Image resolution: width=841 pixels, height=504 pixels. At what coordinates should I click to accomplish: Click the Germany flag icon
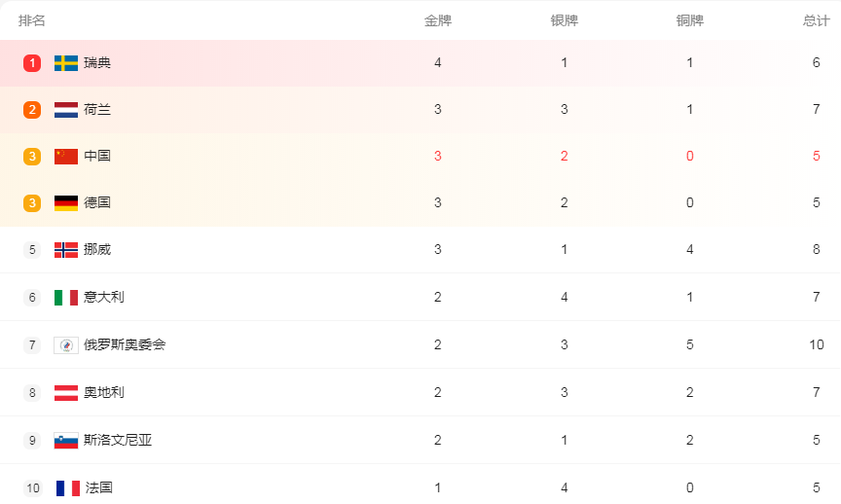click(66, 202)
